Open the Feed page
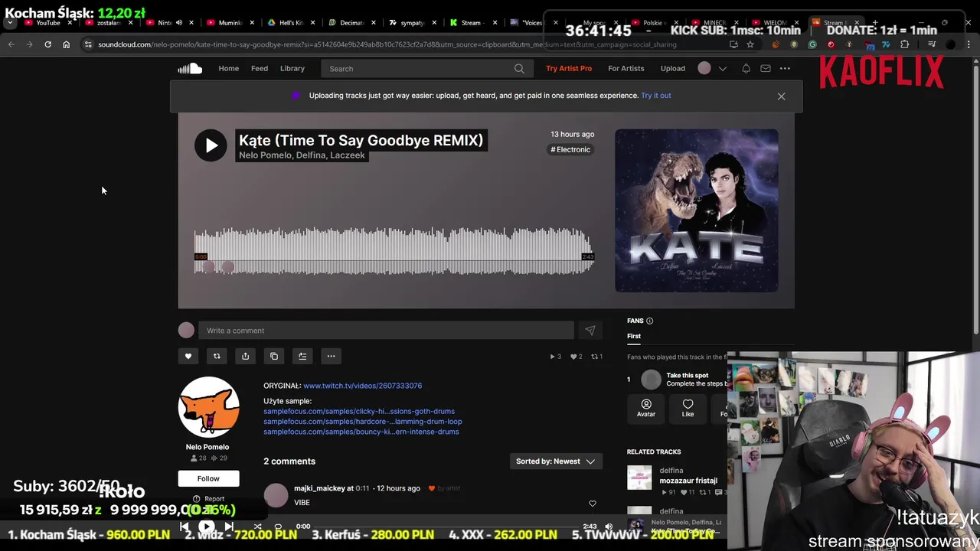This screenshot has width=980, height=551. [x=260, y=69]
